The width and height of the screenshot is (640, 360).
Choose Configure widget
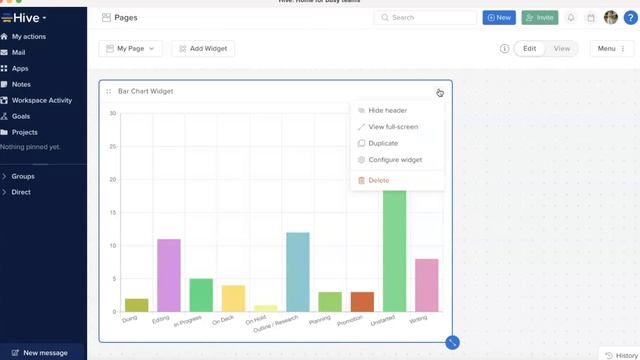[398, 160]
